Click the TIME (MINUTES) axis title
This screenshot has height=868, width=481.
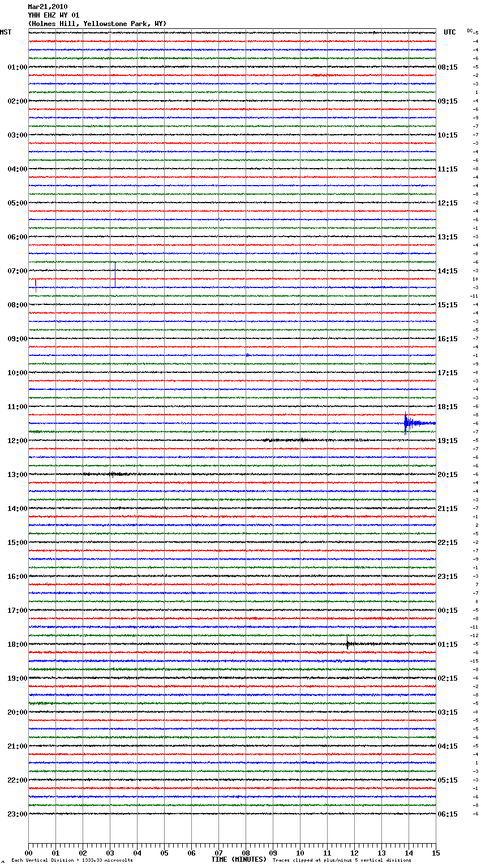(x=239, y=860)
